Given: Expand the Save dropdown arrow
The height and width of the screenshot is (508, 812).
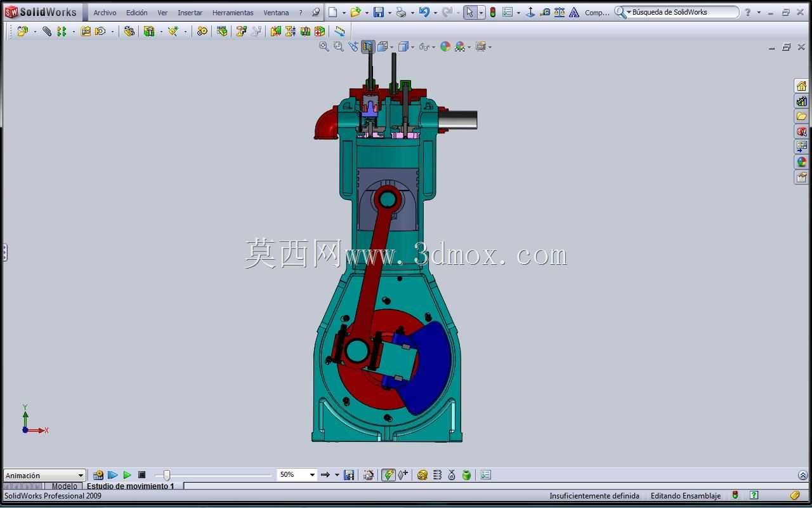Looking at the screenshot, I should [x=389, y=12].
